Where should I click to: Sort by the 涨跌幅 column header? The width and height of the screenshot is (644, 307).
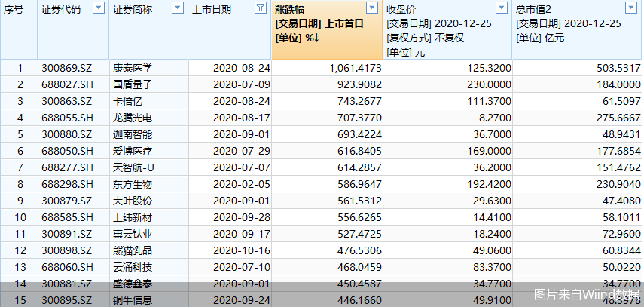click(x=290, y=10)
